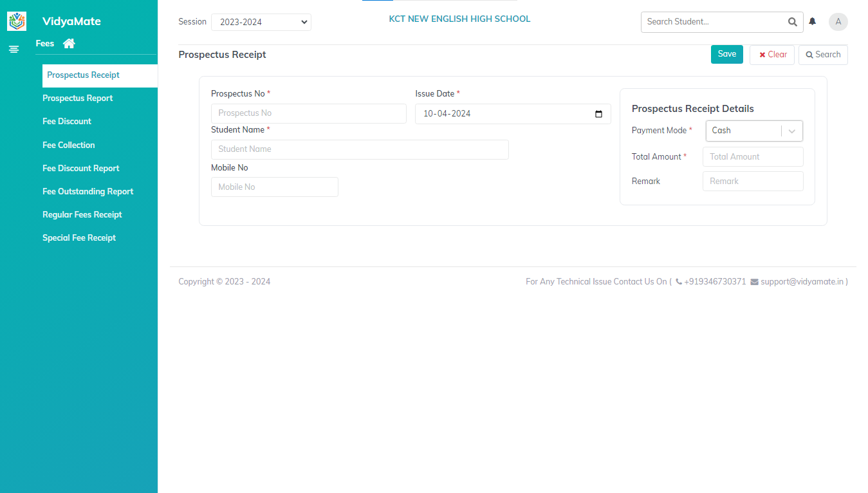The width and height of the screenshot is (868, 493).
Task: Clear the form with Clear button
Action: pyautogui.click(x=772, y=55)
